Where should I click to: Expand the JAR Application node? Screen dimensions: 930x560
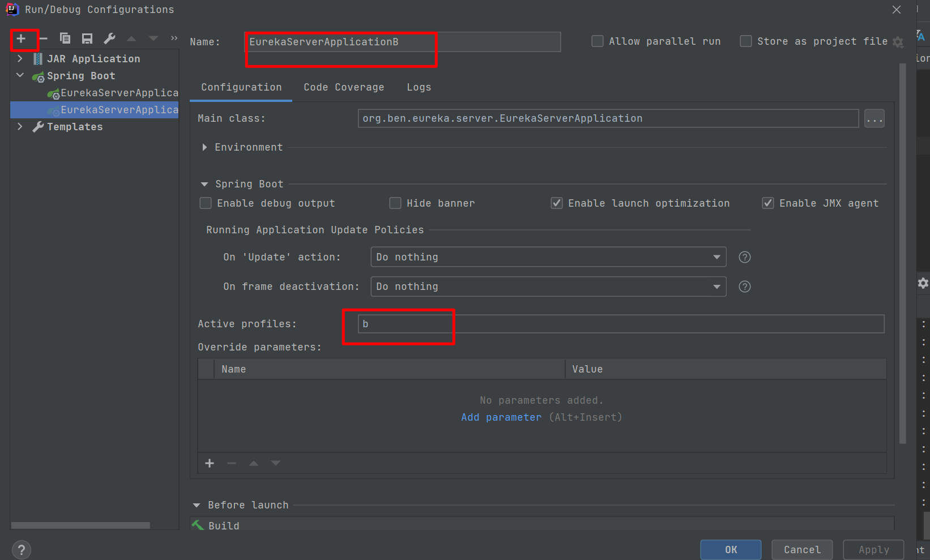point(20,59)
